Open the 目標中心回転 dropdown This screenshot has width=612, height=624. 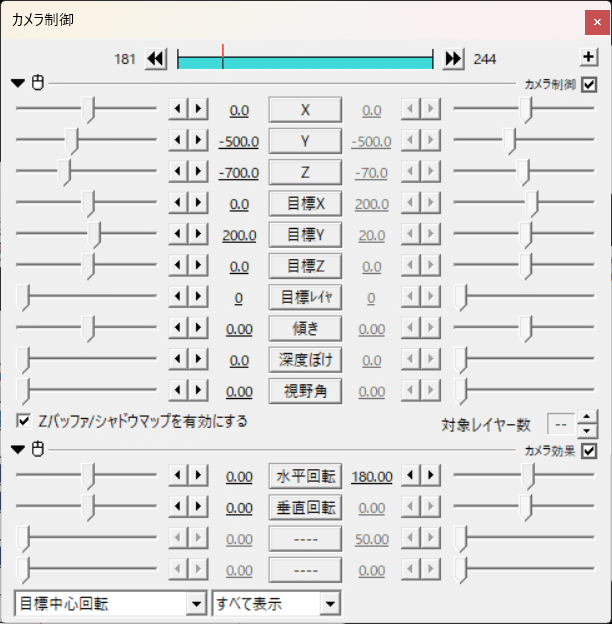111,604
